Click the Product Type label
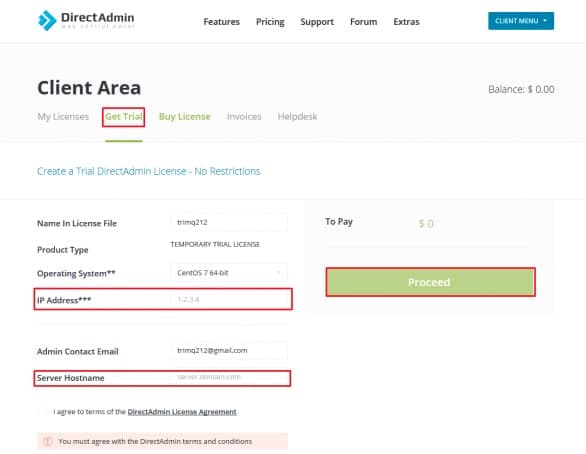The image size is (586, 454). pos(63,250)
